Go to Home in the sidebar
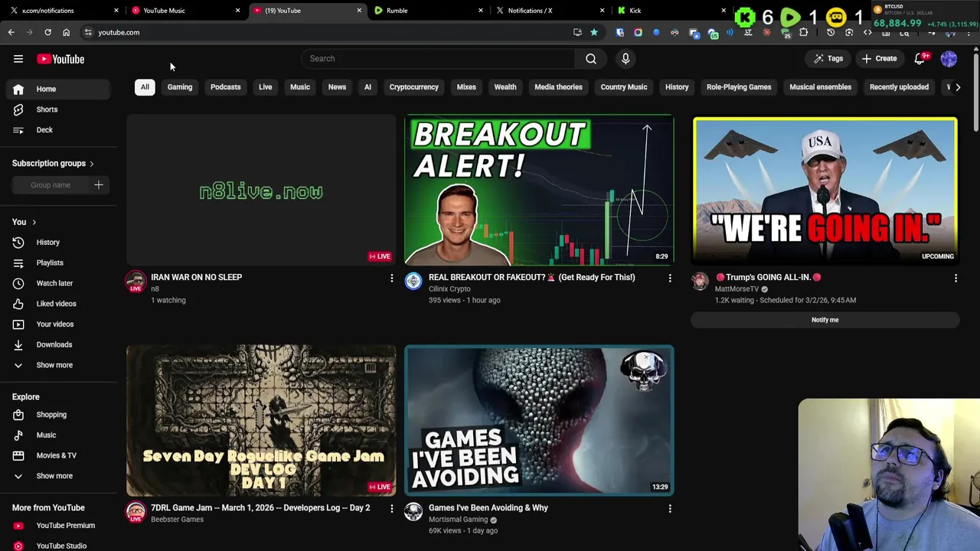 pos(59,89)
